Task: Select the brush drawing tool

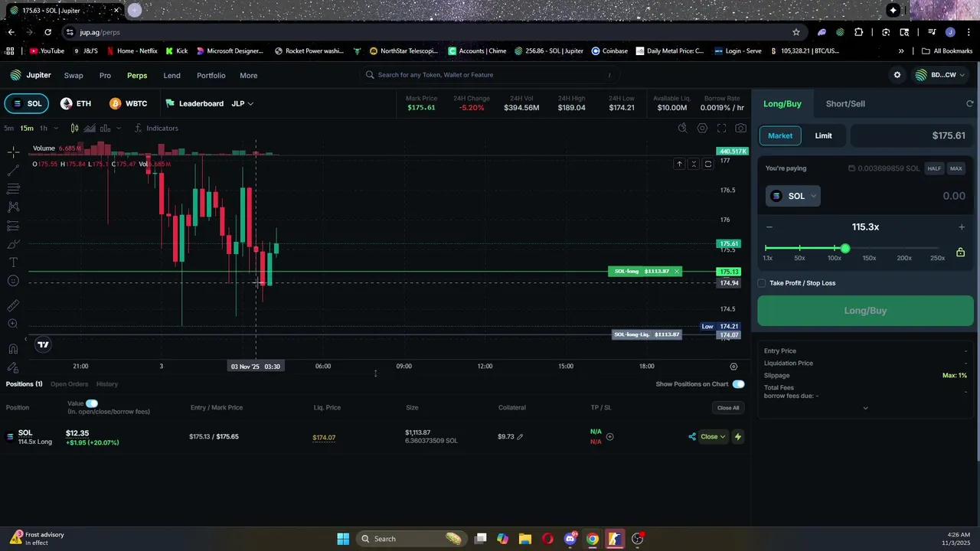Action: click(x=13, y=244)
